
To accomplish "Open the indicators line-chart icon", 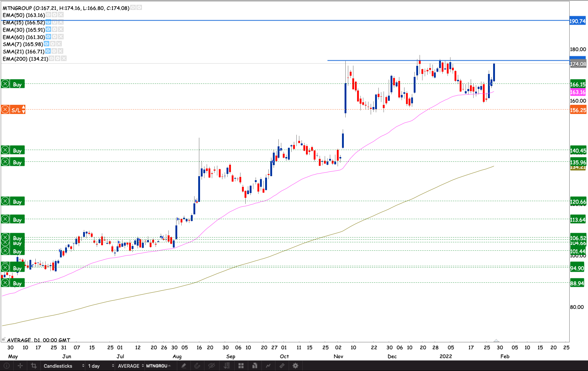I will [268, 365].
